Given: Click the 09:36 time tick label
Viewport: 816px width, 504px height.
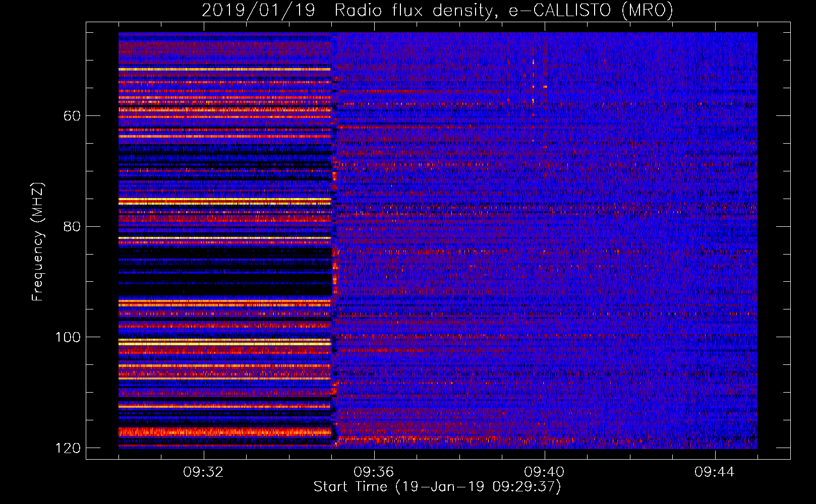Looking at the screenshot, I should click(374, 472).
